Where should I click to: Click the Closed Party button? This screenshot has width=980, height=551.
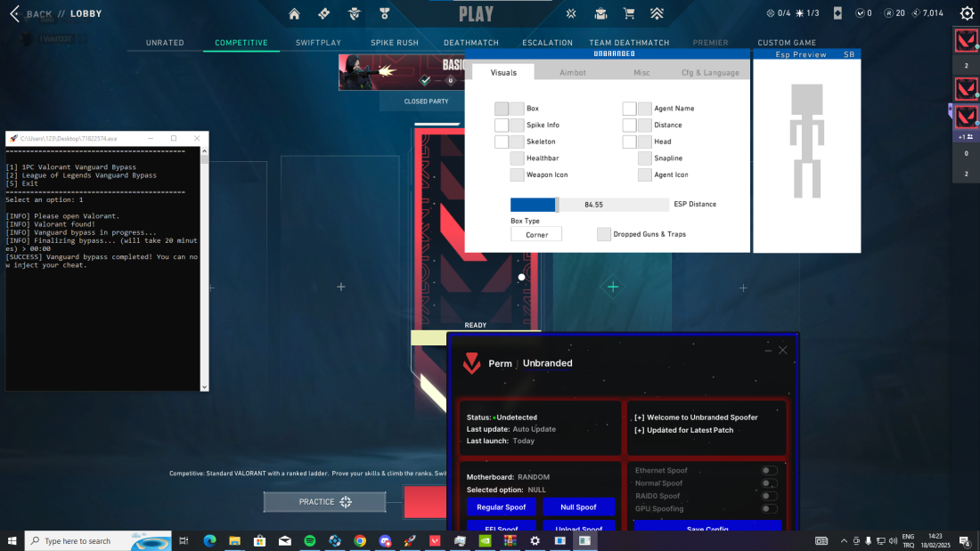click(x=426, y=101)
